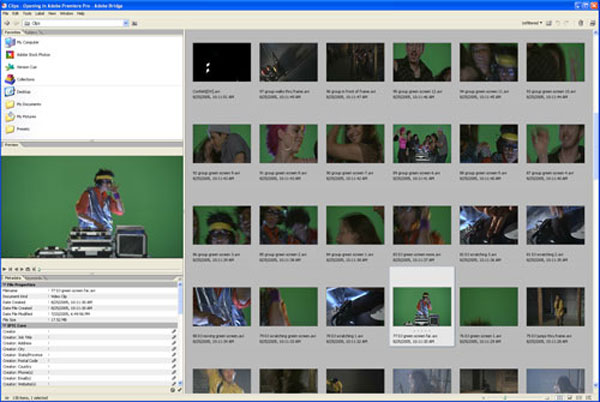Screen dimensions: 600x402
Task: Open My Pictures folder favorite
Action: point(21,116)
